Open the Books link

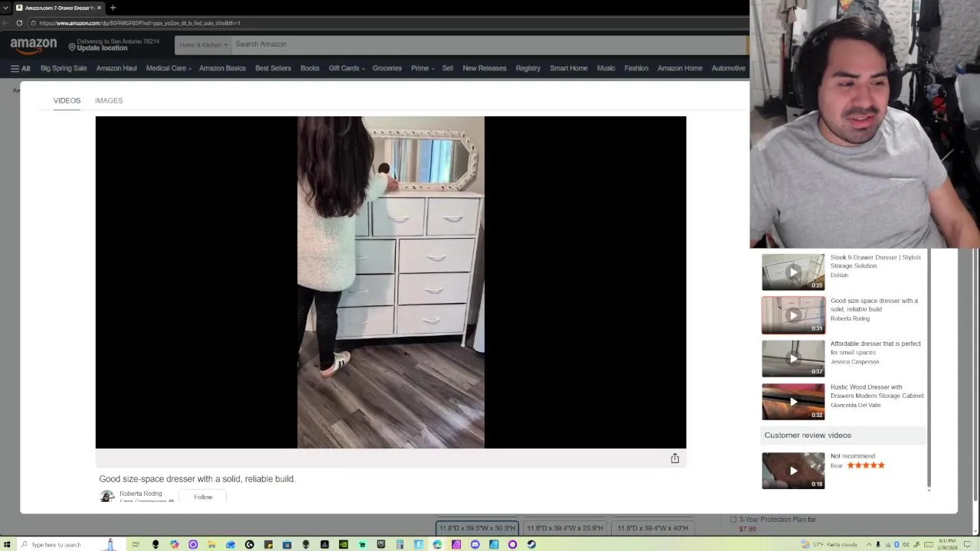coord(310,68)
